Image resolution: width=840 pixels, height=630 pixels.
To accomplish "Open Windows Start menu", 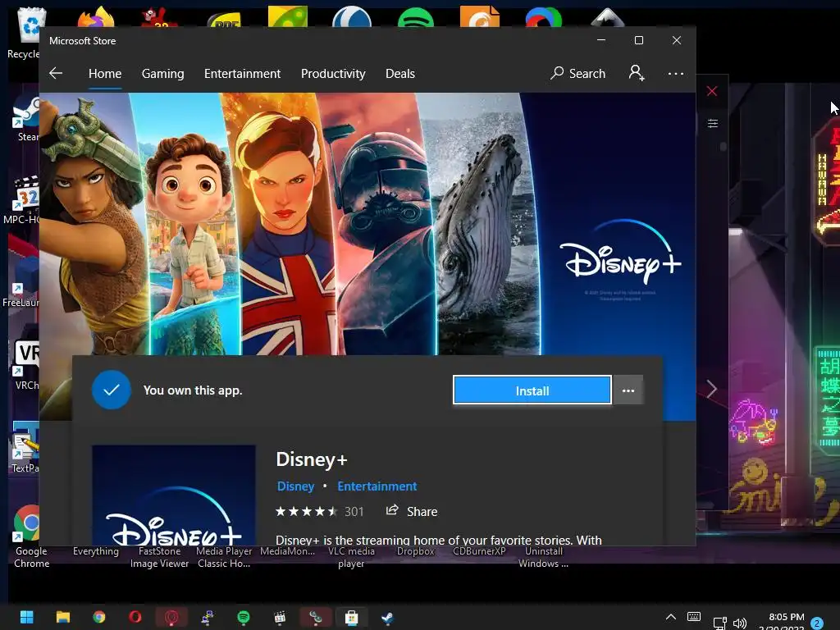I will [x=27, y=617].
